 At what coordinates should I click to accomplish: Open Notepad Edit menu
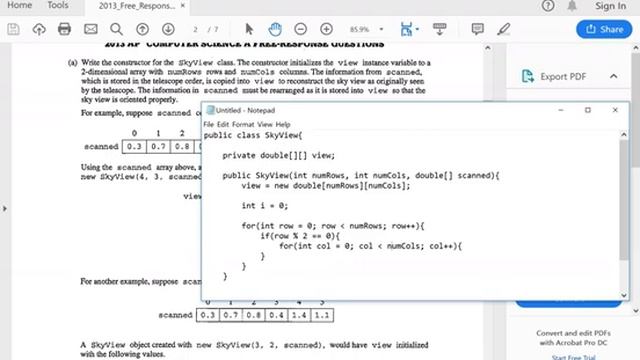[223, 124]
